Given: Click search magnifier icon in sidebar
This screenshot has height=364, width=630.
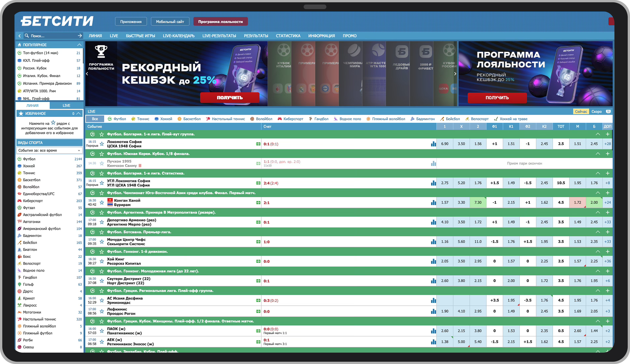Looking at the screenshot, I should click(27, 36).
